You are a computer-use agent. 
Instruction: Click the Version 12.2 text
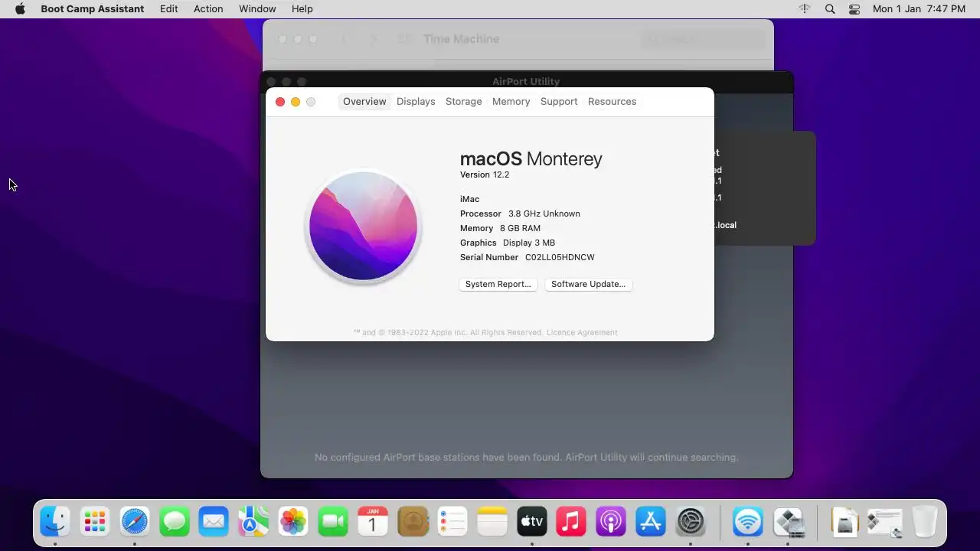(485, 174)
